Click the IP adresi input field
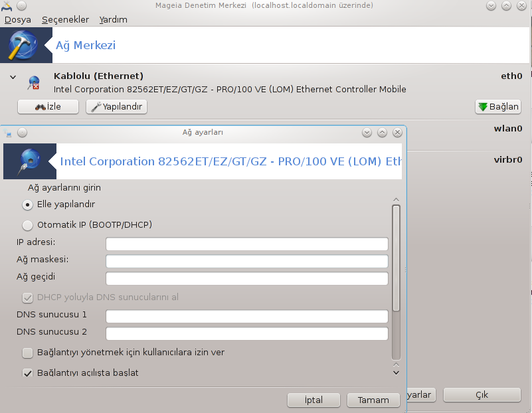The height and width of the screenshot is (413, 532). click(x=247, y=244)
